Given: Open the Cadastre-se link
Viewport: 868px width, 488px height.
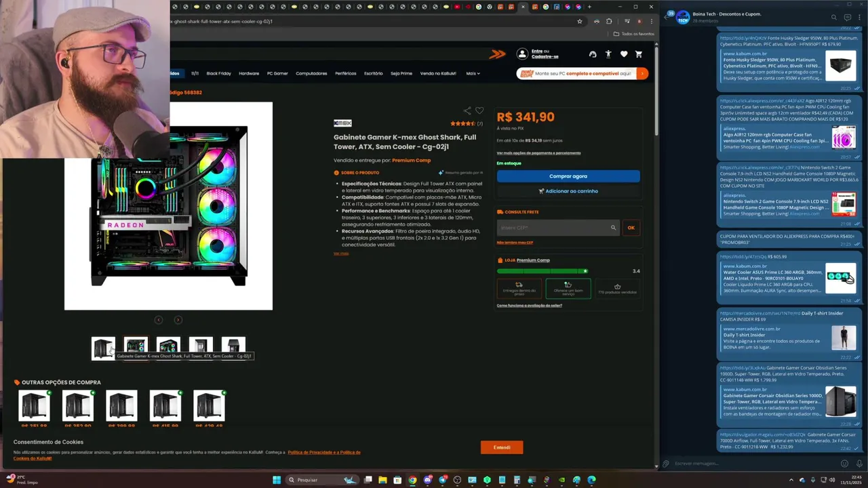Looking at the screenshot, I should [545, 57].
